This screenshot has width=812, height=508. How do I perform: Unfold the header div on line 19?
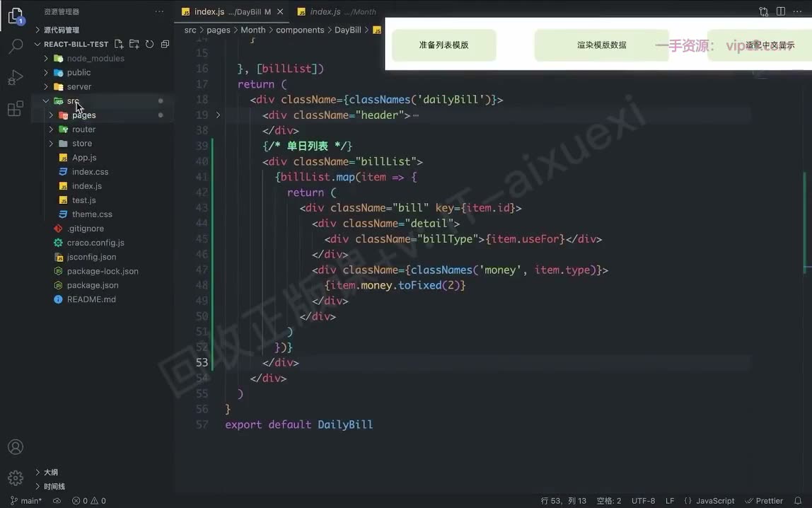click(x=218, y=115)
